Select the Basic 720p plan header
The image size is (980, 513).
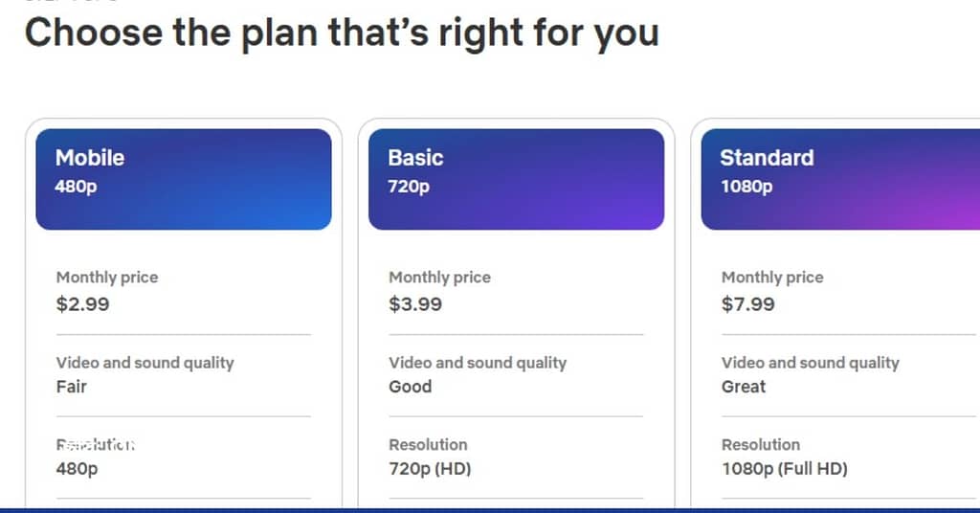(516, 179)
